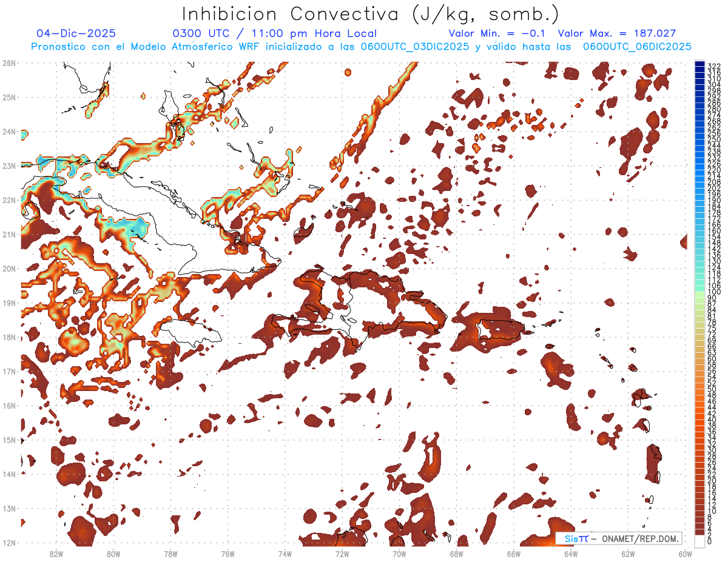Click the 0 color scale label

coord(710,541)
